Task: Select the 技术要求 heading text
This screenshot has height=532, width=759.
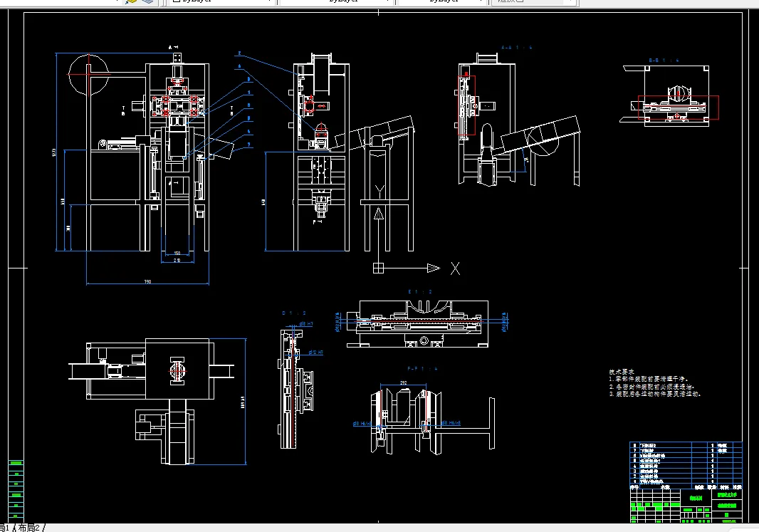Action: coord(622,372)
